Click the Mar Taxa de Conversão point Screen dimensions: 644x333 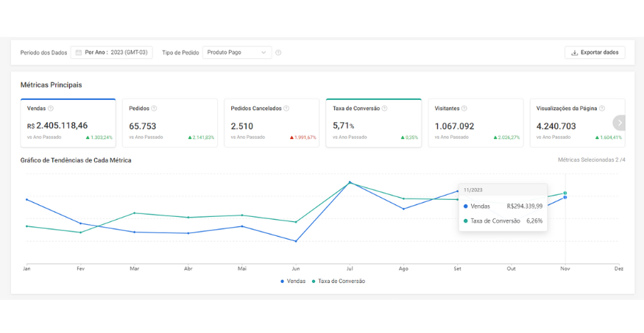[134, 213]
